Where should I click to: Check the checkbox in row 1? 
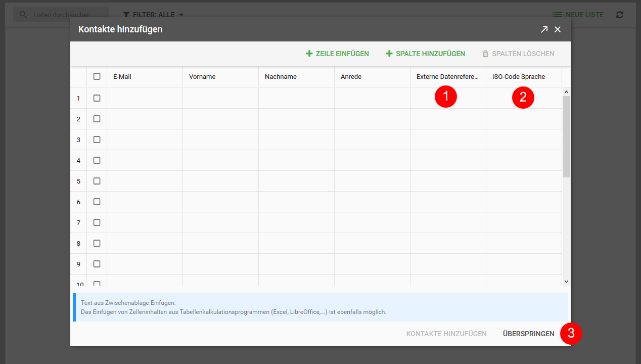point(97,98)
